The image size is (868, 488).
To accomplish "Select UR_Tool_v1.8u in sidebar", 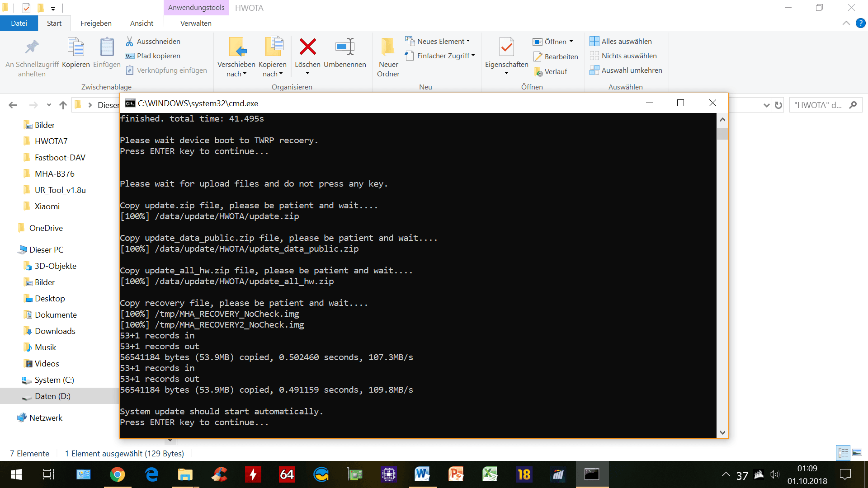I will (60, 190).
